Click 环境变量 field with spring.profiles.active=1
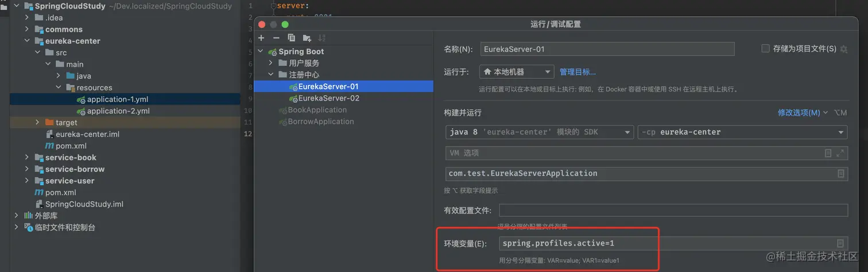Screen dimensions: 868x272 coord(673,243)
